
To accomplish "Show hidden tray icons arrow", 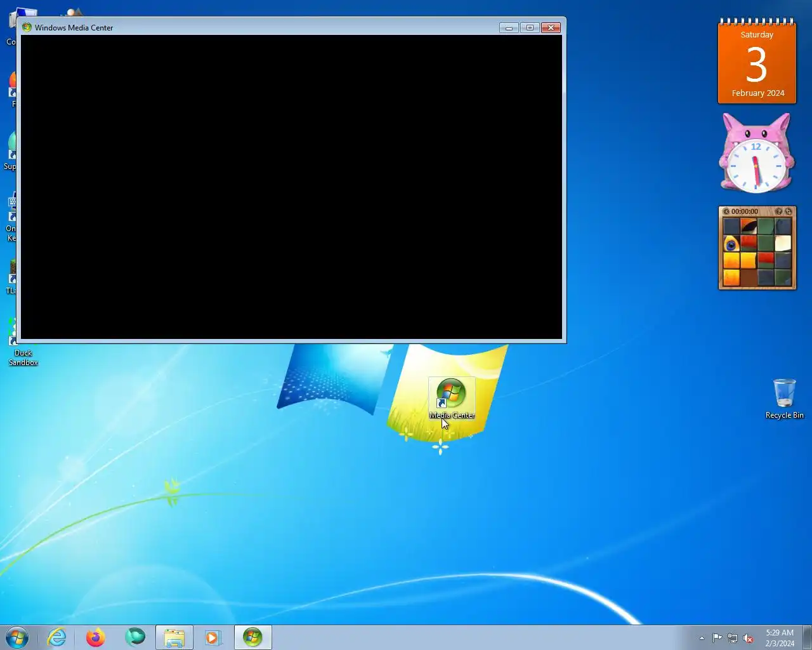I will (702, 638).
